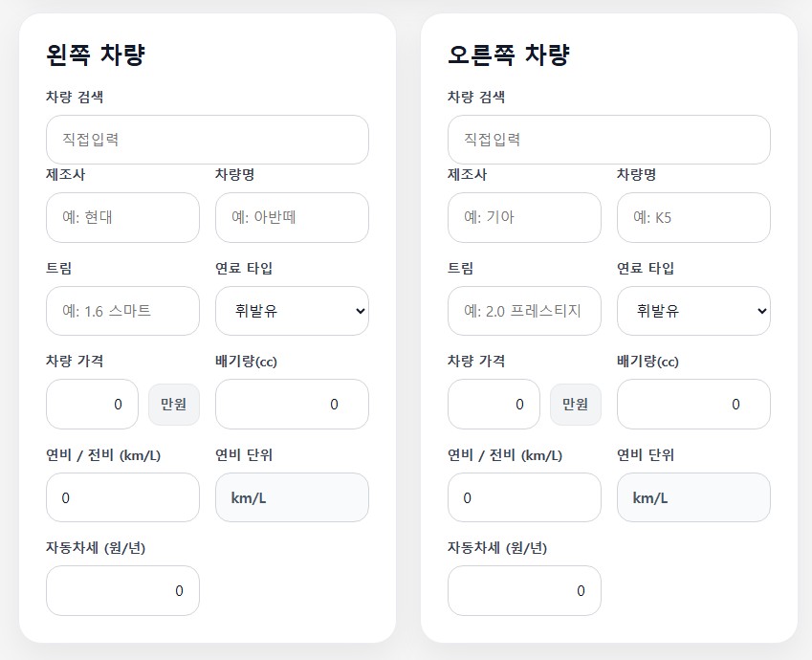Select left 트림 field (1.6 스마트)
The height and width of the screenshot is (660, 812).
(122, 311)
